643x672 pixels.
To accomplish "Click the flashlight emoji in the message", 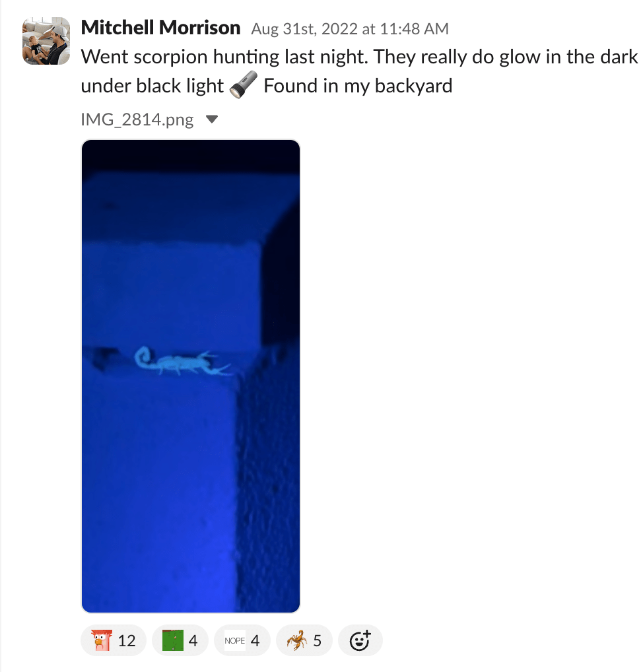I will 244,85.
